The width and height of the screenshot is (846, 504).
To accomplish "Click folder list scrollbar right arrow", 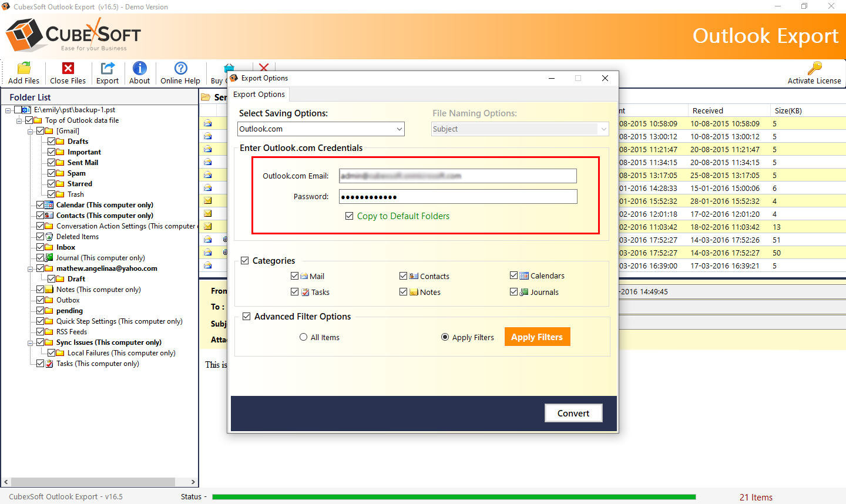I will pos(193,482).
